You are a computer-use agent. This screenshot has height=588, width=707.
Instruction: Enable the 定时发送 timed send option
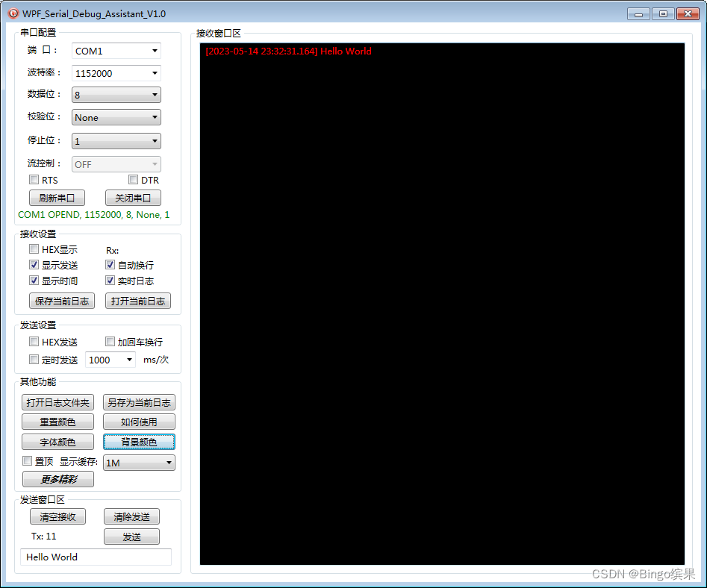[x=34, y=359]
